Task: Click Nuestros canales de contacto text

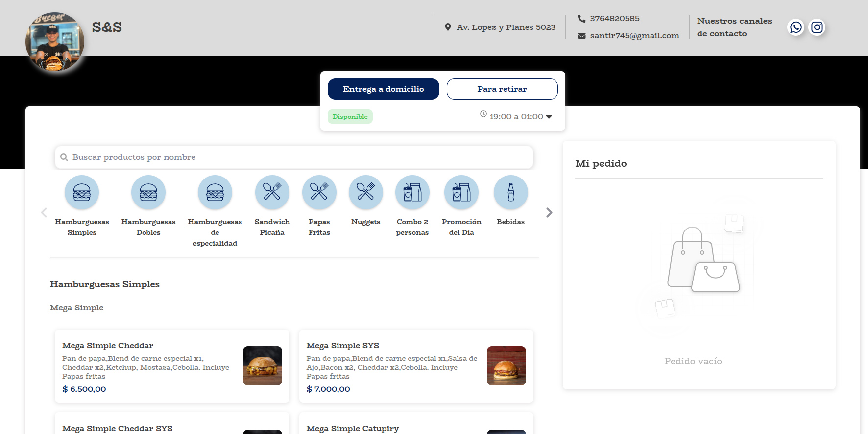Action: click(734, 27)
